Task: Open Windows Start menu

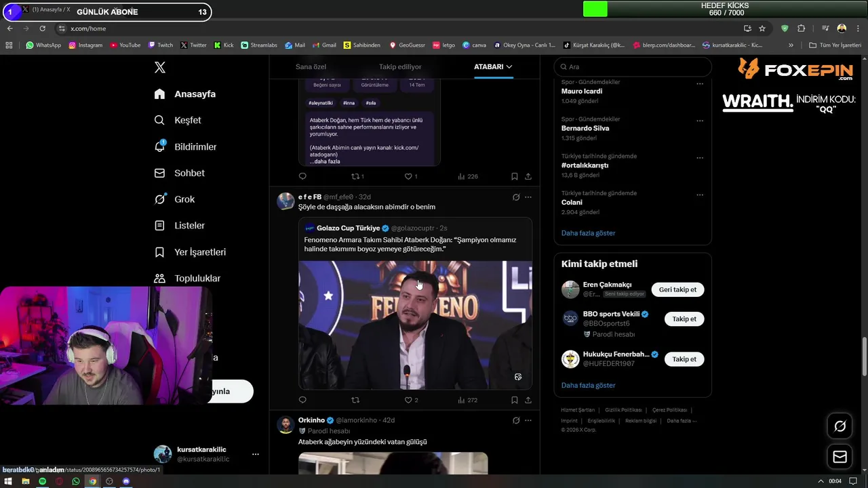Action: (x=9, y=481)
